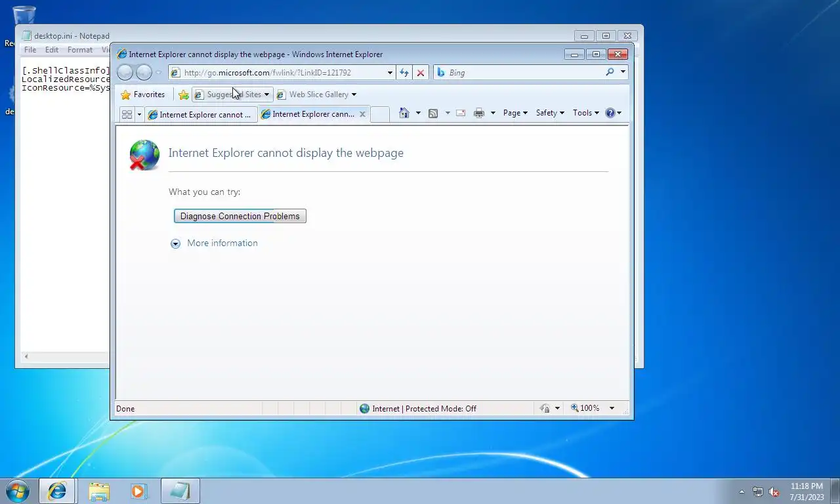Click the IE Forward navigation button
Viewport: 840px width, 504px height.
[x=144, y=73]
